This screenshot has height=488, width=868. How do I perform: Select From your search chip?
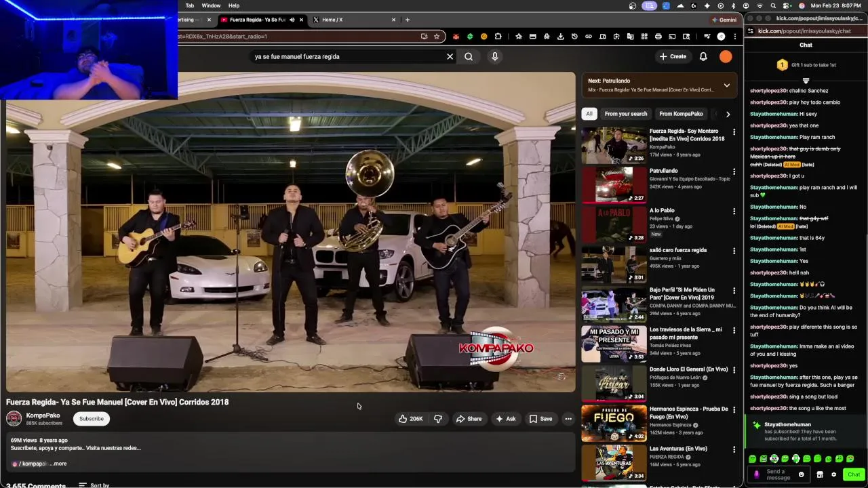point(626,114)
